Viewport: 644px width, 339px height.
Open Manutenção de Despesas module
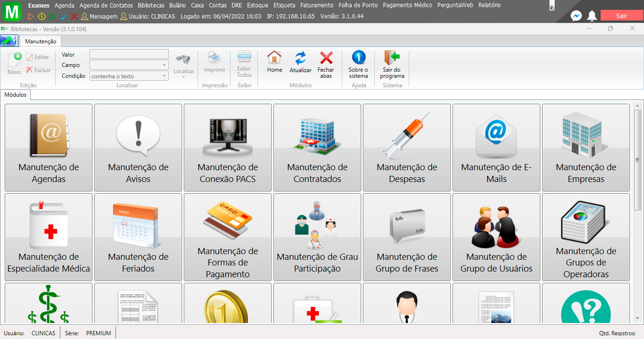click(406, 148)
